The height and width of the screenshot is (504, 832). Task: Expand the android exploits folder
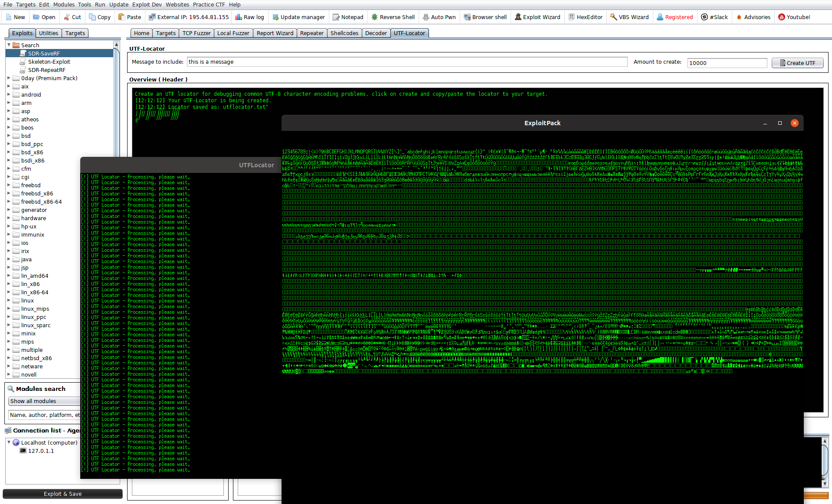tap(9, 94)
